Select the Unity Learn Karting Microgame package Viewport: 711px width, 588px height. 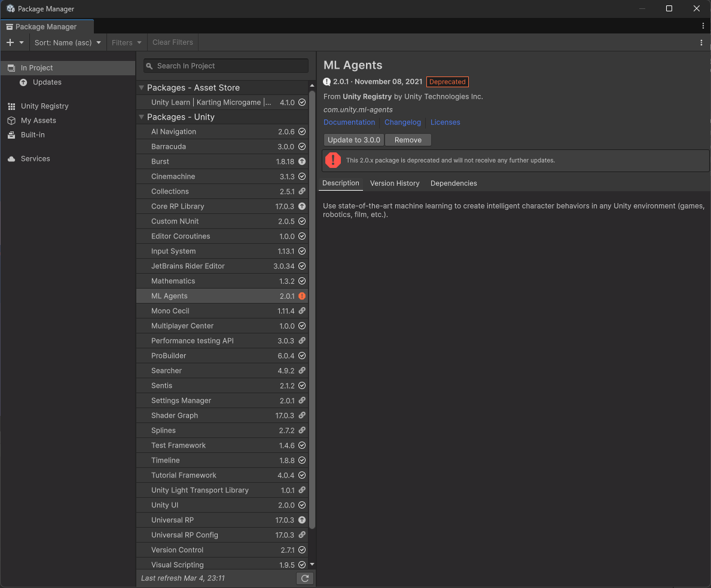(x=222, y=102)
